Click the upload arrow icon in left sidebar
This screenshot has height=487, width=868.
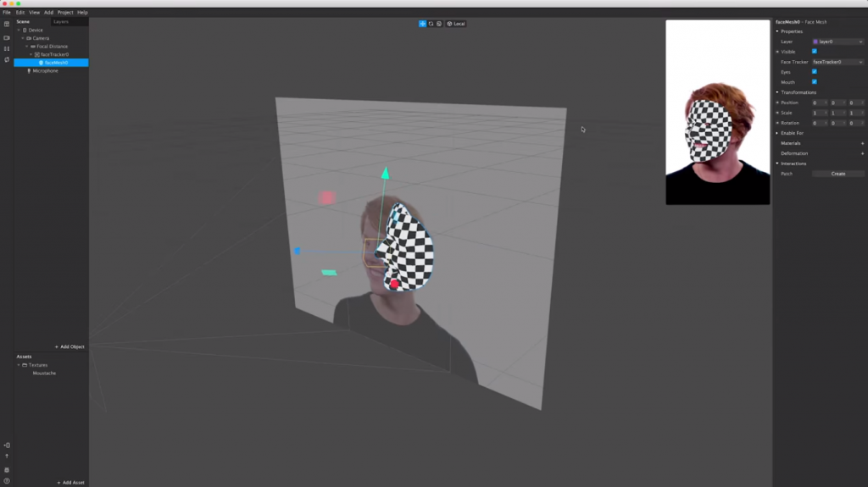(x=7, y=456)
